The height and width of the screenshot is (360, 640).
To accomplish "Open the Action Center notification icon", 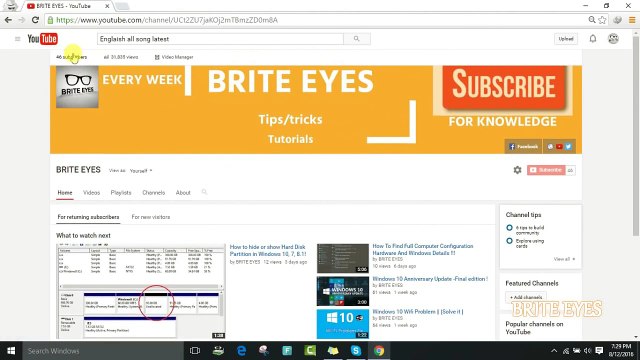I will (599, 351).
